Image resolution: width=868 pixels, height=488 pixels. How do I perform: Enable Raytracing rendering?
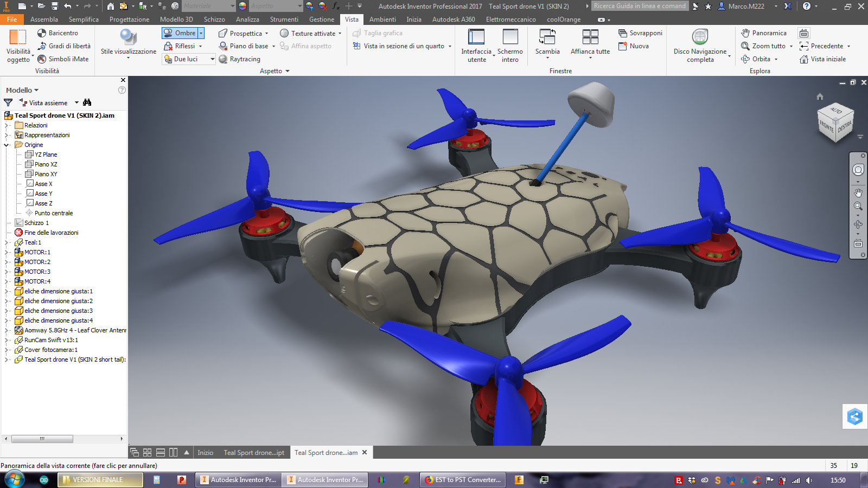(x=239, y=59)
